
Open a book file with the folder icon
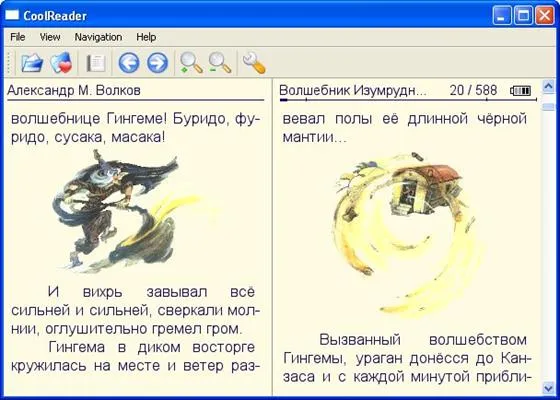click(x=32, y=63)
